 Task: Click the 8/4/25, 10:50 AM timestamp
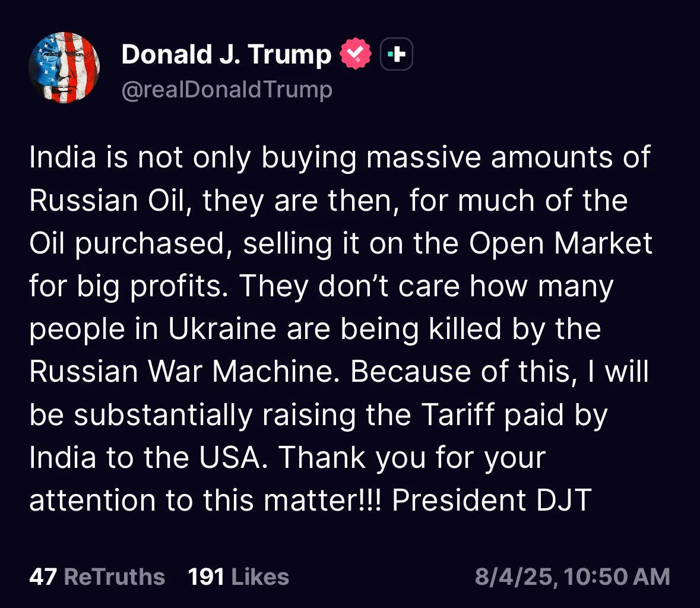click(x=572, y=577)
